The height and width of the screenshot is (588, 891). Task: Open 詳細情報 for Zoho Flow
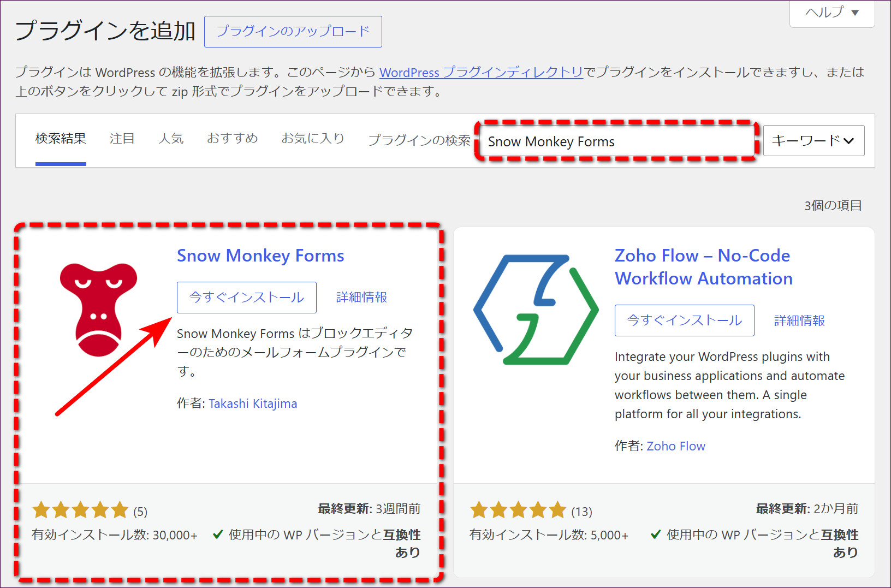799,320
